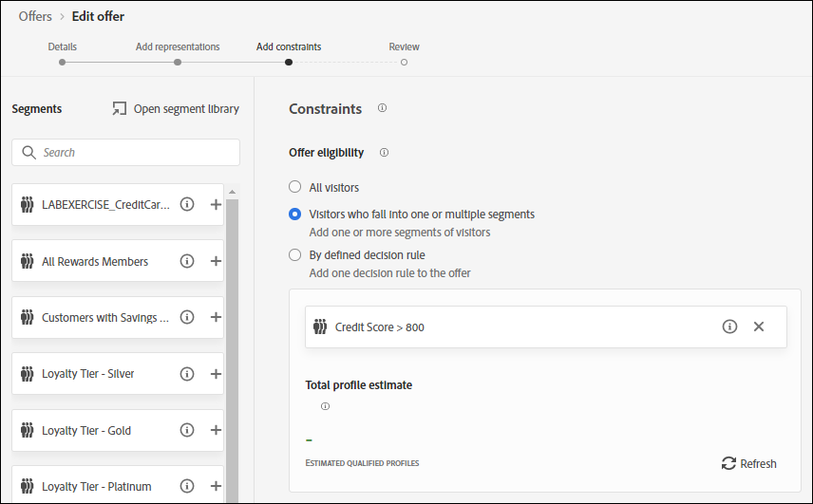Show info for Loyalty Tier - Platinum

click(187, 486)
